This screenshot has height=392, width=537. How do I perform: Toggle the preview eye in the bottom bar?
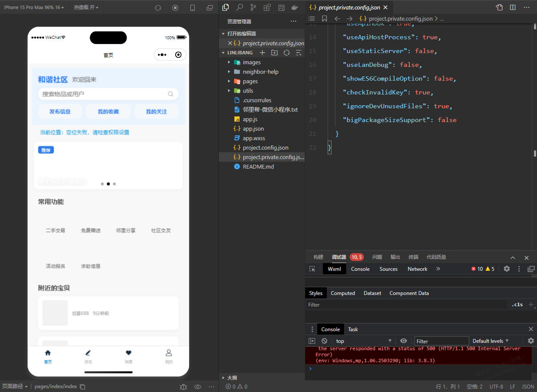click(198, 387)
